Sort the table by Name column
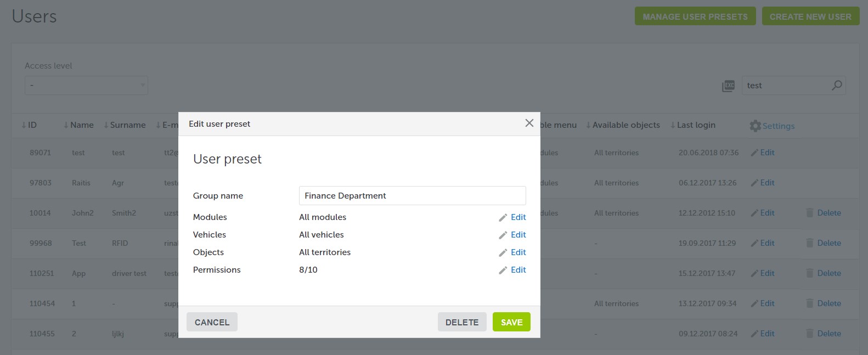The width and height of the screenshot is (868, 355). (x=78, y=125)
